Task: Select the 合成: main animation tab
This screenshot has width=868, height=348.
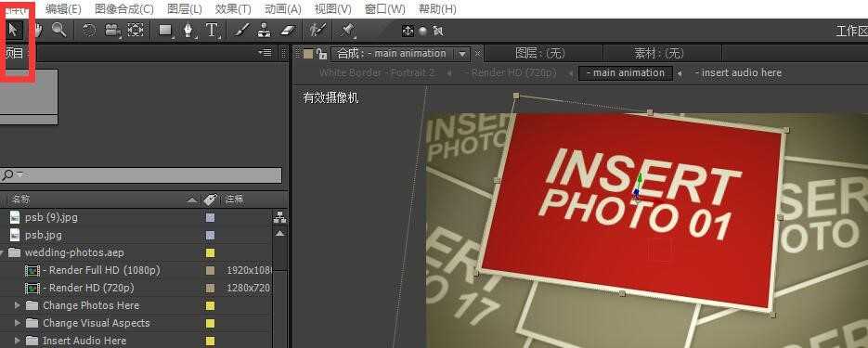Action: (392, 54)
